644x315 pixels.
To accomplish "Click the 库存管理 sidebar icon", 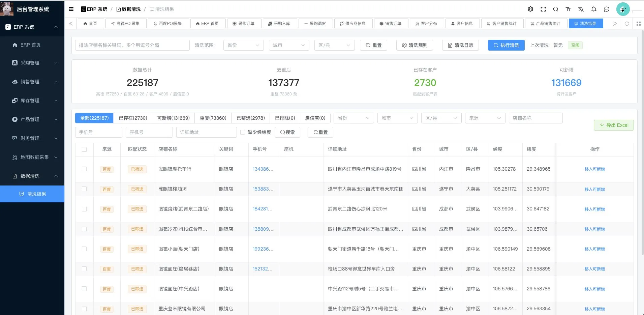I will point(15,101).
